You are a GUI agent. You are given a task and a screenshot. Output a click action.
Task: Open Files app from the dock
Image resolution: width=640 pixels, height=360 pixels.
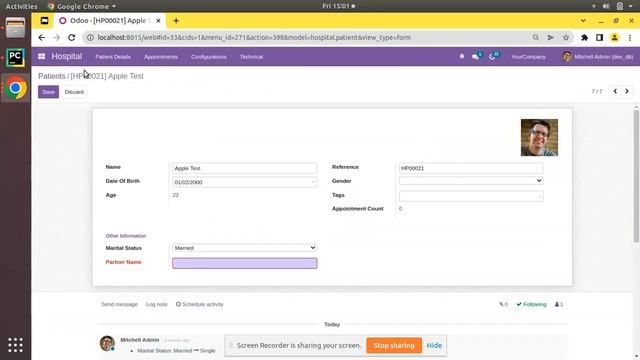pos(16,28)
